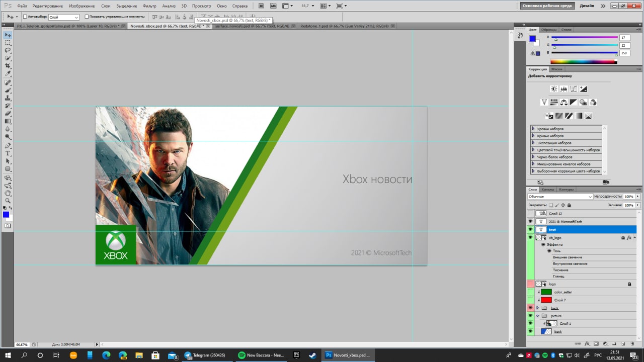Show the color_setter layer

(x=530, y=292)
